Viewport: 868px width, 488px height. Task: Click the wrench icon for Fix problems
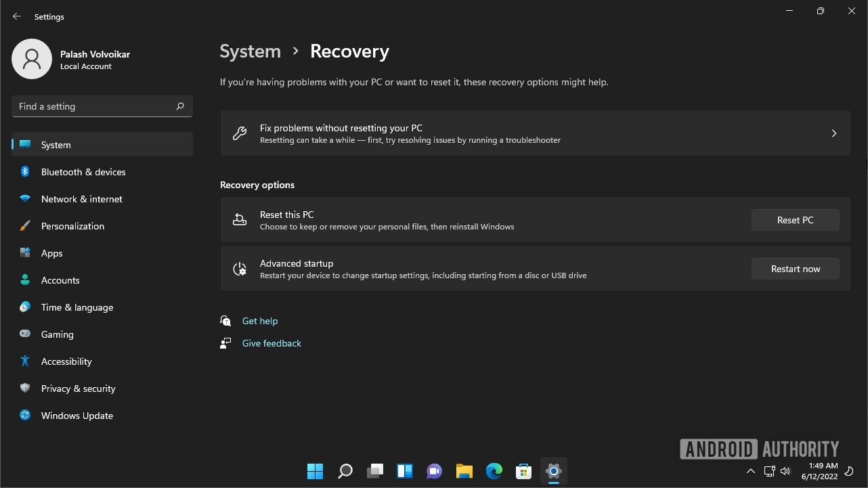click(x=240, y=133)
